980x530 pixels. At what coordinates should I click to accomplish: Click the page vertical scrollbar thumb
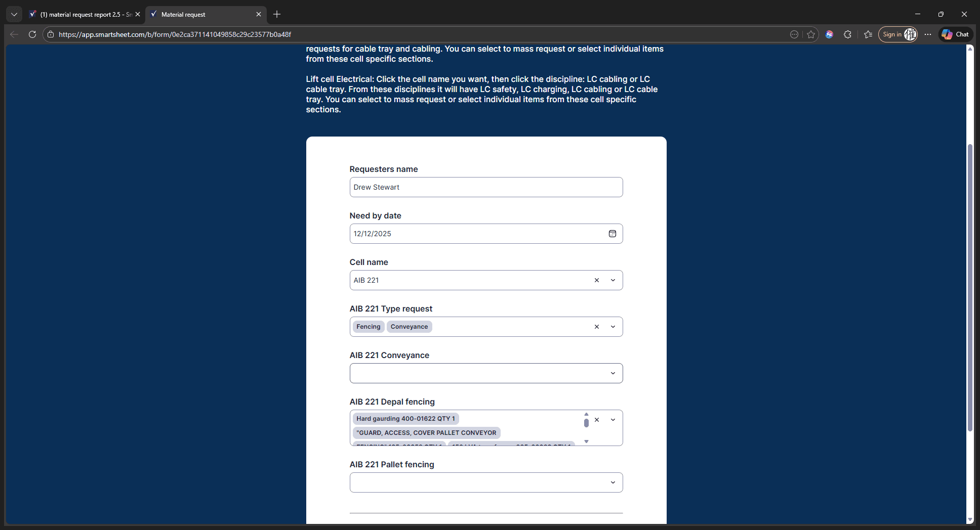970,287
